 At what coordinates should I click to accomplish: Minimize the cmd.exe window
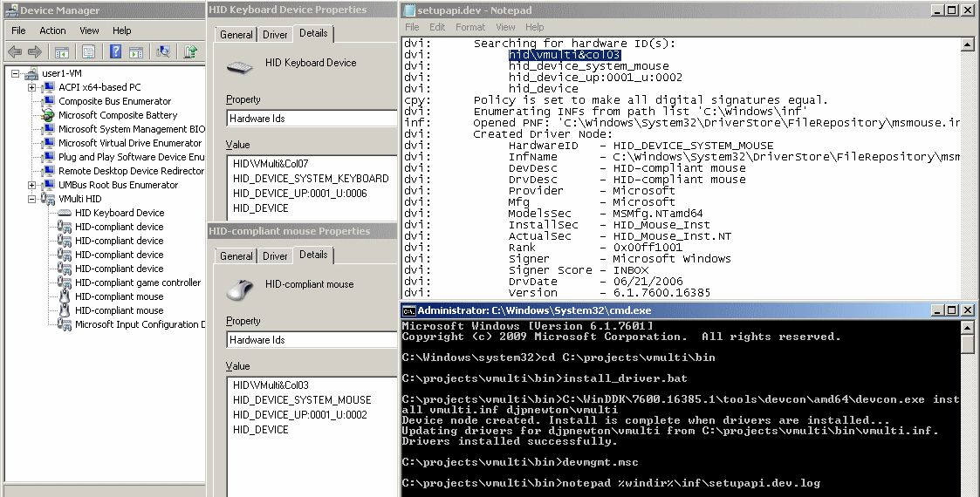click(937, 310)
